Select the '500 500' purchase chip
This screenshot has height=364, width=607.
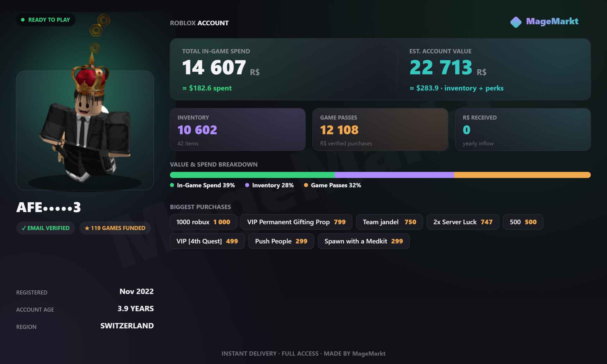click(523, 222)
